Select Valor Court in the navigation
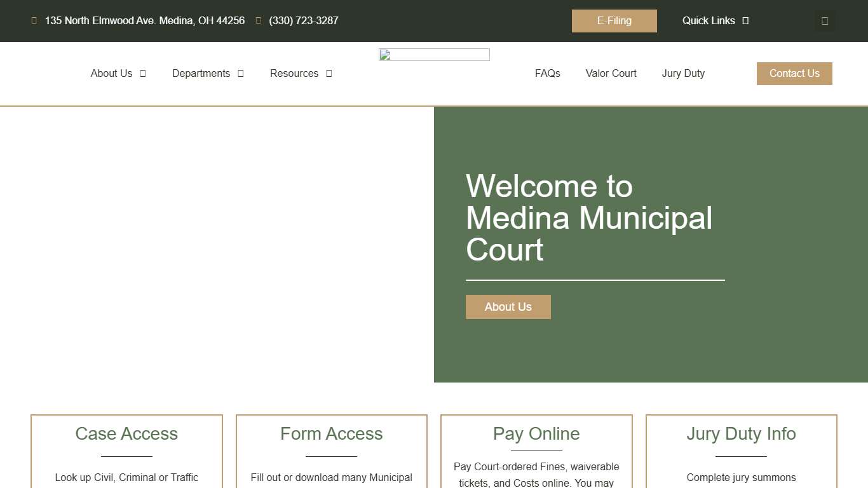 pyautogui.click(x=611, y=73)
